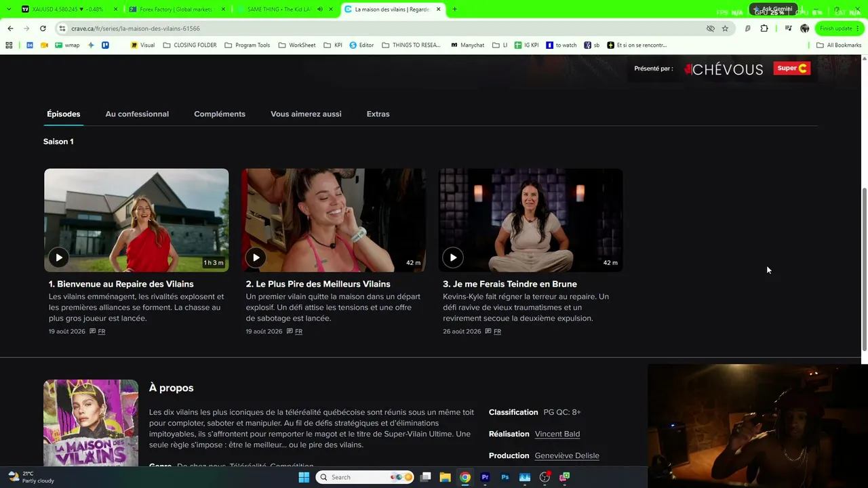Open the 'Et si on se rencontr...' bookmark
Image resolution: width=868 pixels, height=488 pixels.
(x=637, y=45)
